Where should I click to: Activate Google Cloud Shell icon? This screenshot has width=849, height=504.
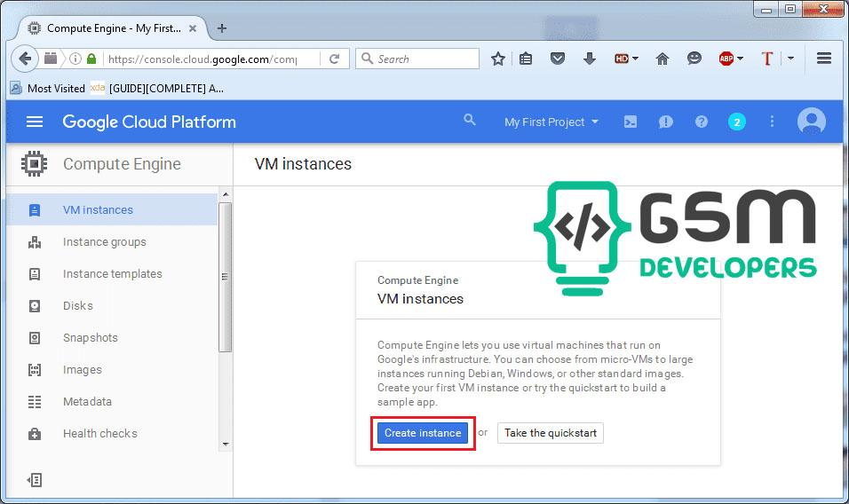click(x=631, y=122)
